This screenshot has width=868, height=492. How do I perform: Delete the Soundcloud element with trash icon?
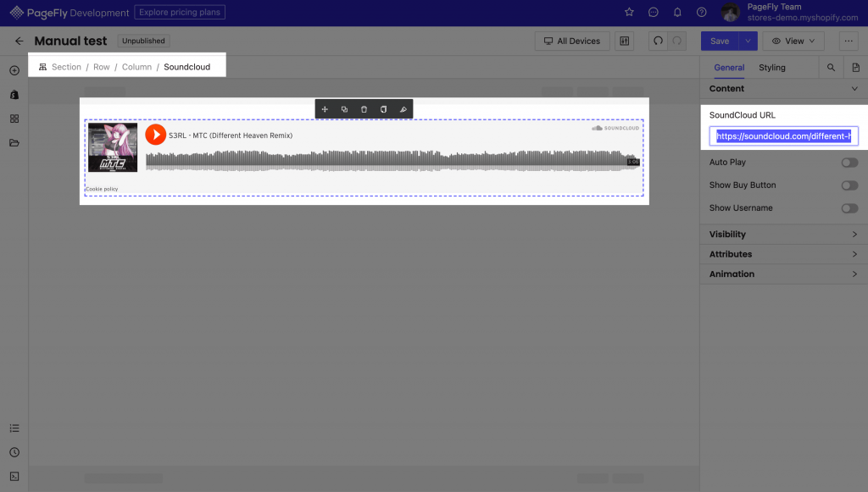click(x=364, y=109)
